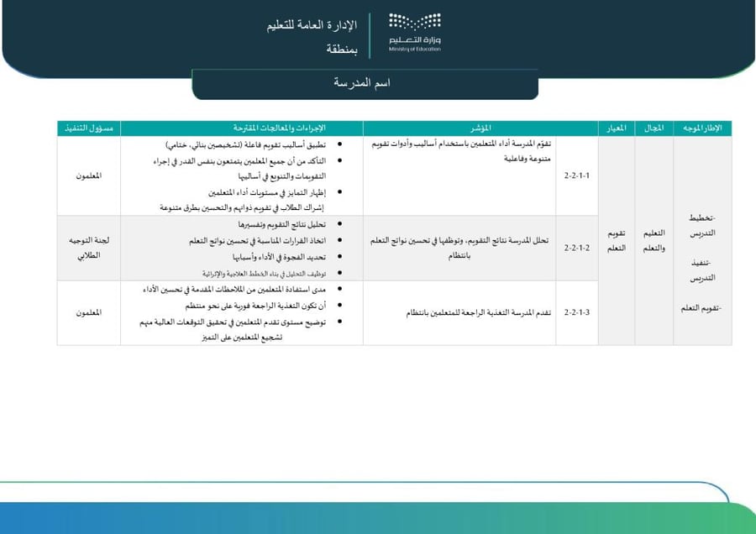756x534 pixels.
Task: Select indicator number 2-2-1-1
Action: [x=576, y=176]
